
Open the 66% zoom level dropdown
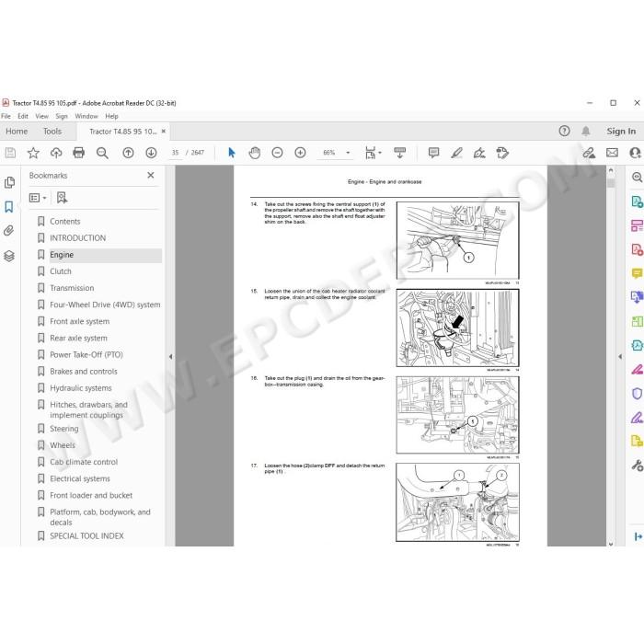tap(336, 153)
